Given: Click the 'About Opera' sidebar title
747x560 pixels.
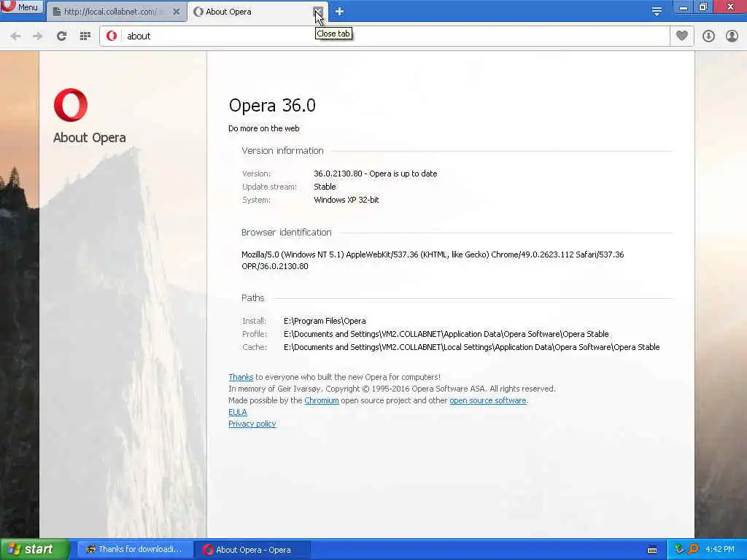Looking at the screenshot, I should point(90,138).
